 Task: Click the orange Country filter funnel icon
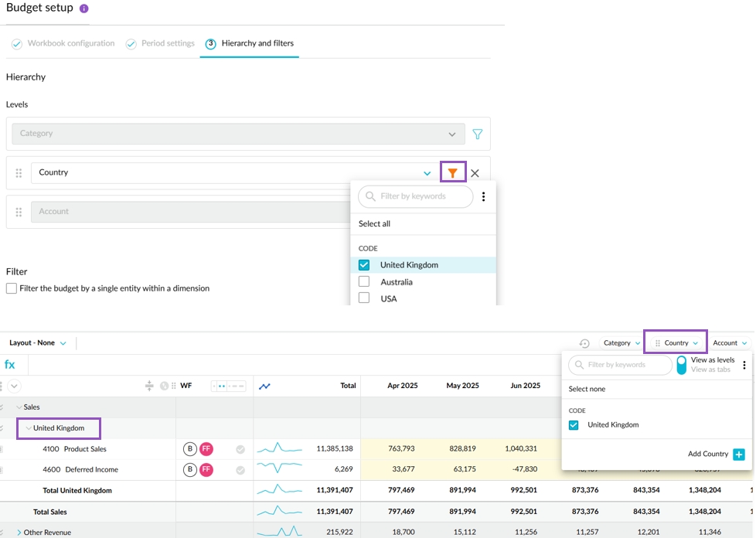click(x=452, y=173)
